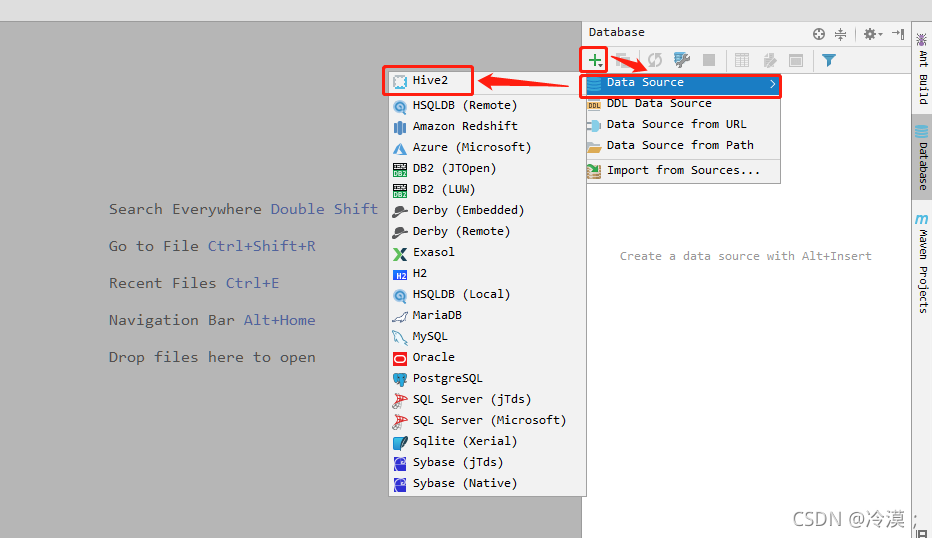Click the green plus New button
This screenshot has height=538, width=932.
tap(594, 60)
